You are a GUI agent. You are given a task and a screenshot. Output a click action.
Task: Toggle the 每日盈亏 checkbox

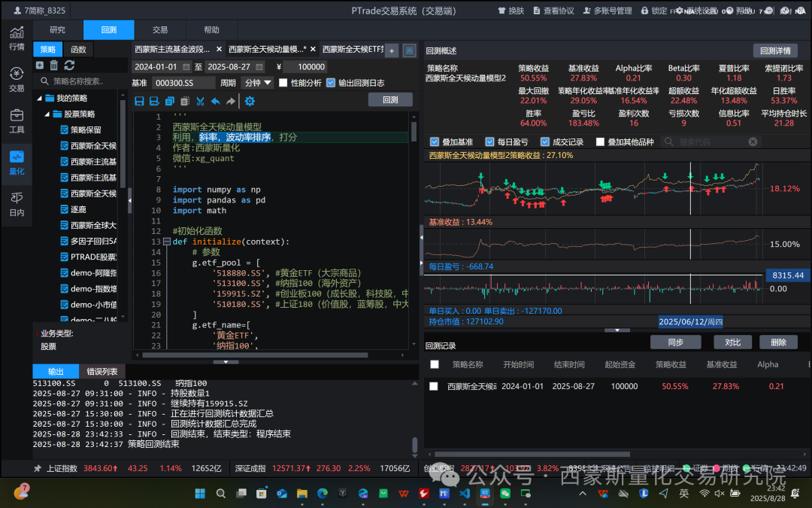[489, 141]
